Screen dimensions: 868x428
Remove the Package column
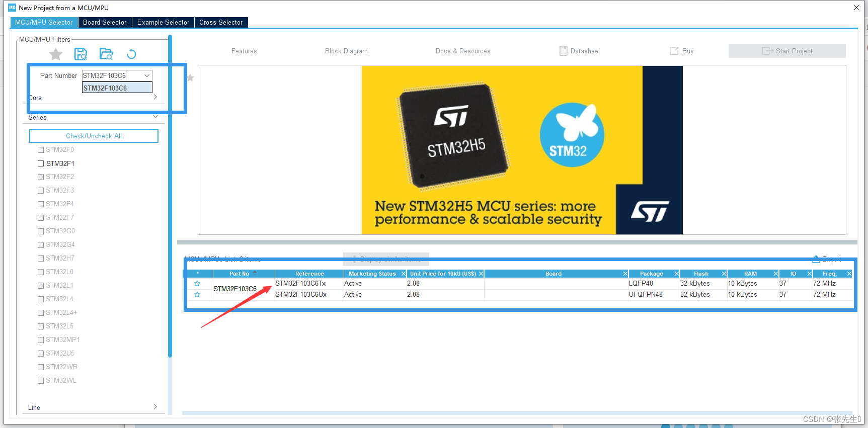coord(677,274)
